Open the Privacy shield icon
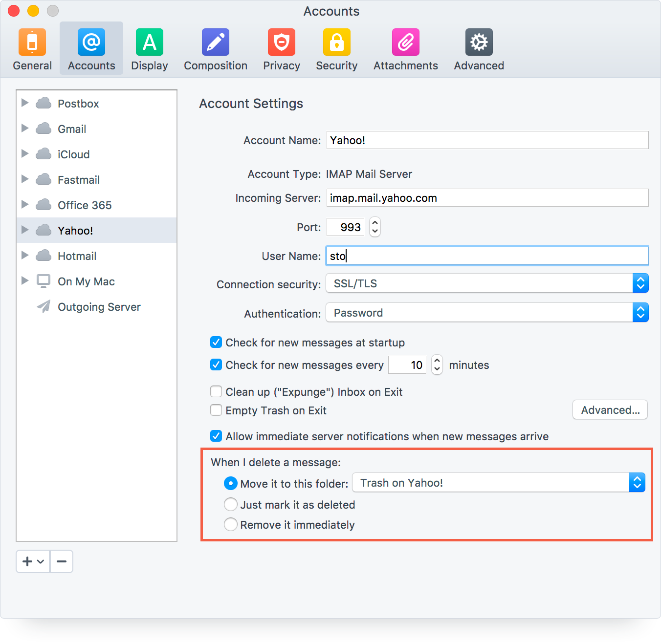This screenshot has width=661, height=644. [x=281, y=42]
